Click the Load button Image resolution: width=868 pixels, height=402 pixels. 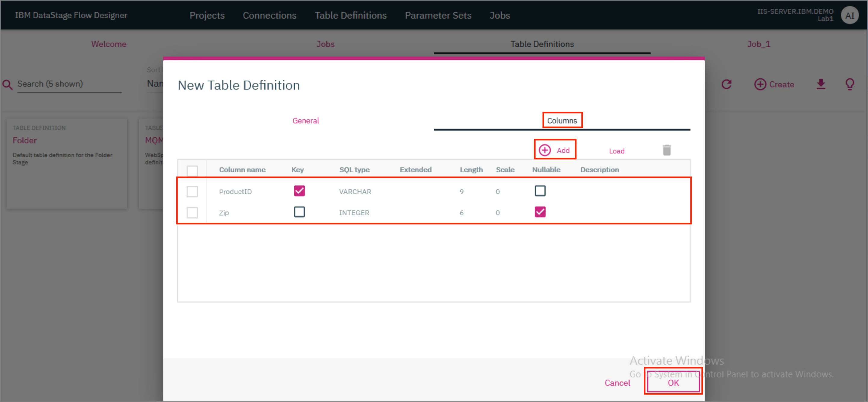pyautogui.click(x=616, y=151)
